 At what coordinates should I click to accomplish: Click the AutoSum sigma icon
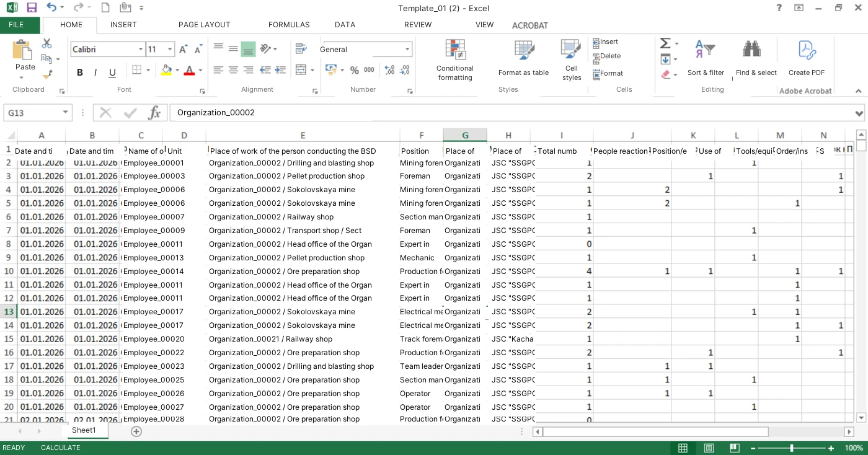point(665,43)
